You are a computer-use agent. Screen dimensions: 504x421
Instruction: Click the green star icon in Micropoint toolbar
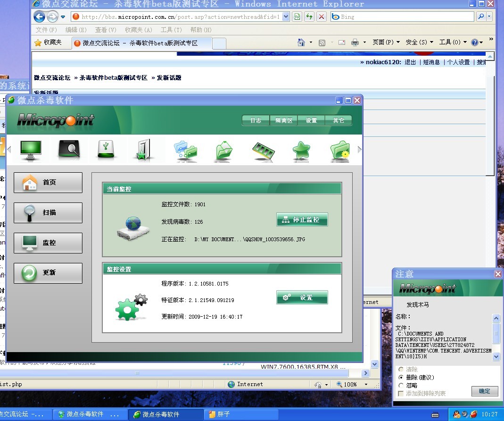pos(301,150)
